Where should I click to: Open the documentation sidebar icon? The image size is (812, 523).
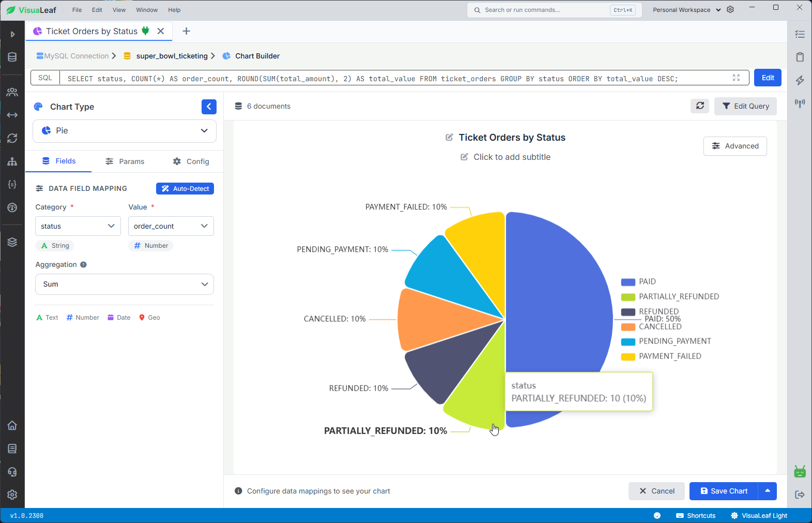point(12,449)
